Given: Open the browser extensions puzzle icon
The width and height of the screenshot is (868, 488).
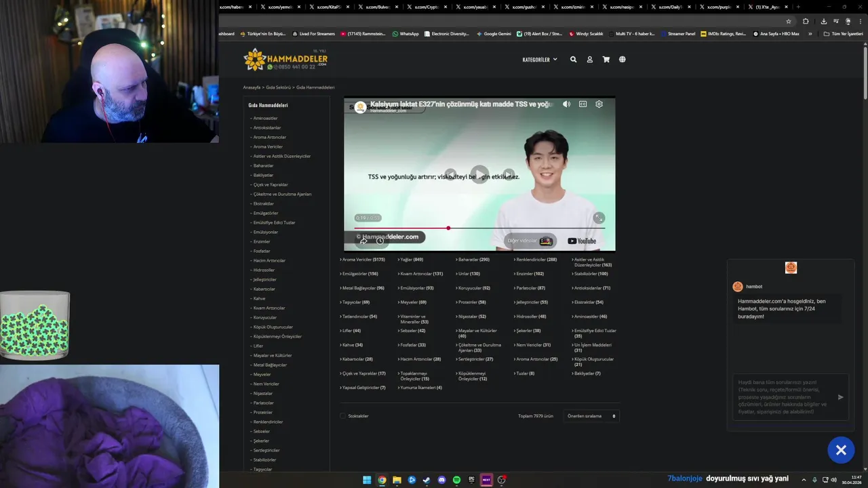Looking at the screenshot, I should pyautogui.click(x=806, y=21).
